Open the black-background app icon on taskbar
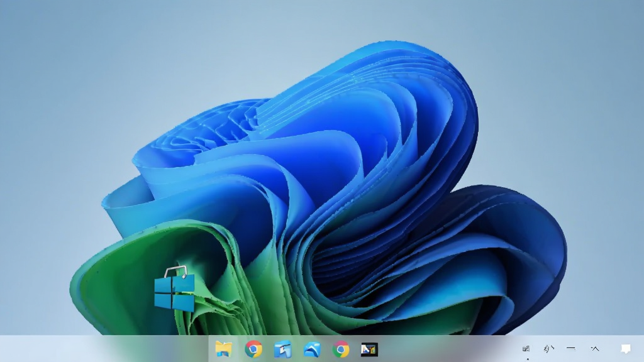 369,349
